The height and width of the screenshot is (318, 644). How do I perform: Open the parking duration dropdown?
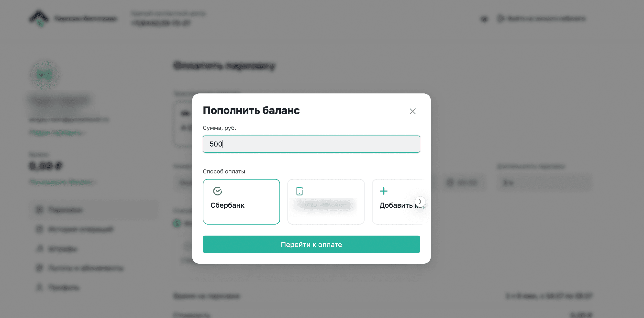tap(544, 183)
